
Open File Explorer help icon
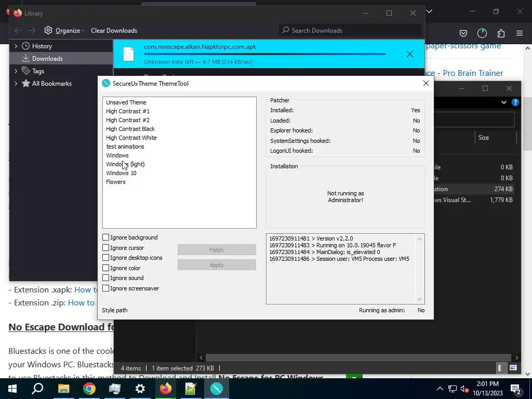pos(515,102)
